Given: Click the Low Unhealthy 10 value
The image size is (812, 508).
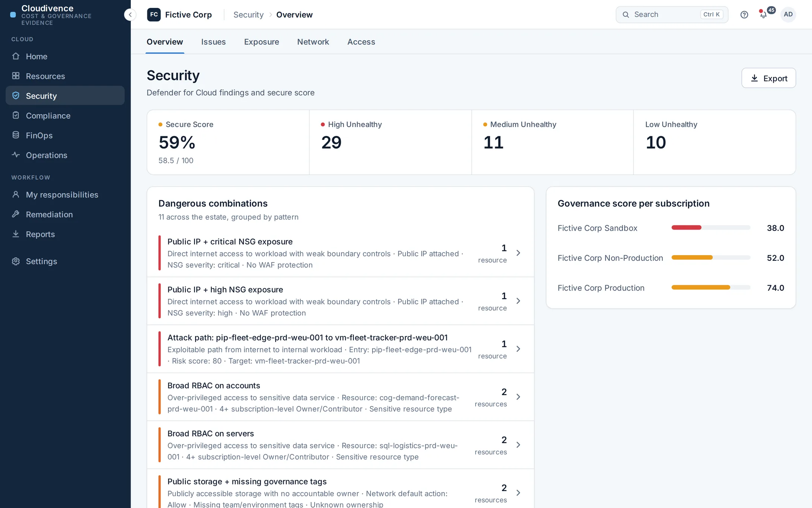Looking at the screenshot, I should pos(656,143).
